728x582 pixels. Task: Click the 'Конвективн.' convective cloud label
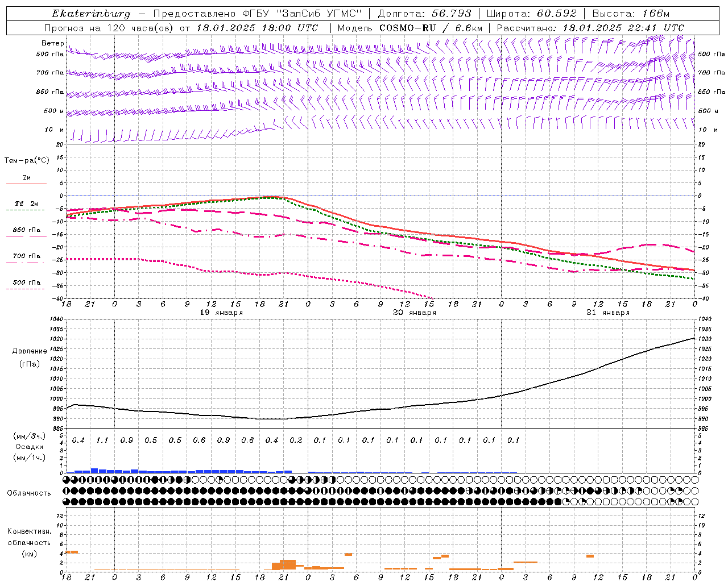29,531
